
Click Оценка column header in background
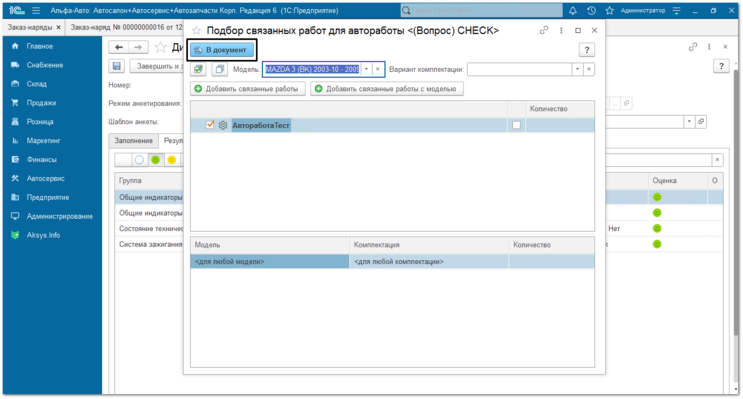coord(678,181)
